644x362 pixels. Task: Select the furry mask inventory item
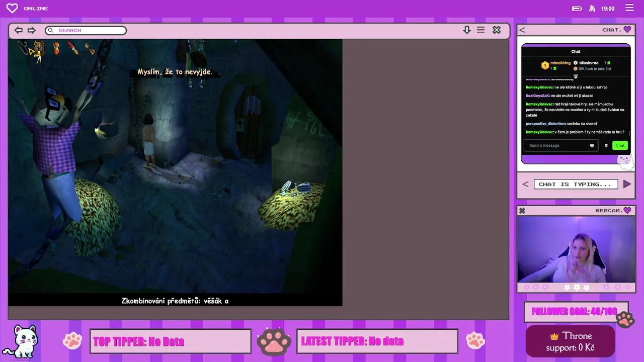39,48
